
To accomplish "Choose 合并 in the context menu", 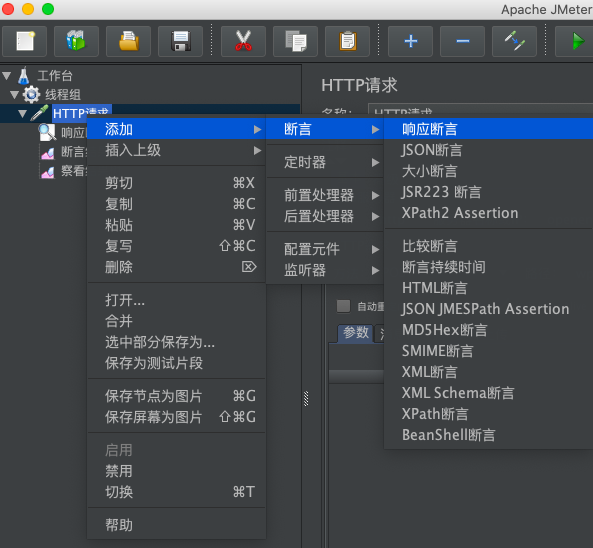I will [x=177, y=321].
